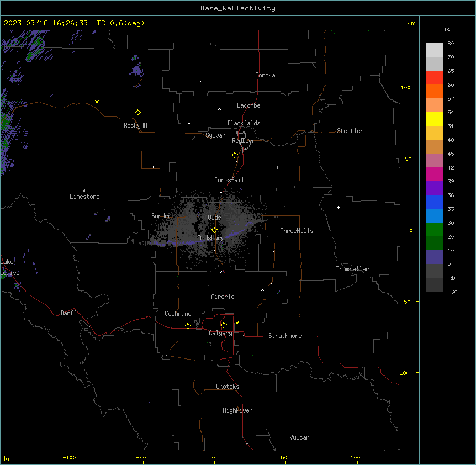Click the Okotoks label

[x=228, y=387]
